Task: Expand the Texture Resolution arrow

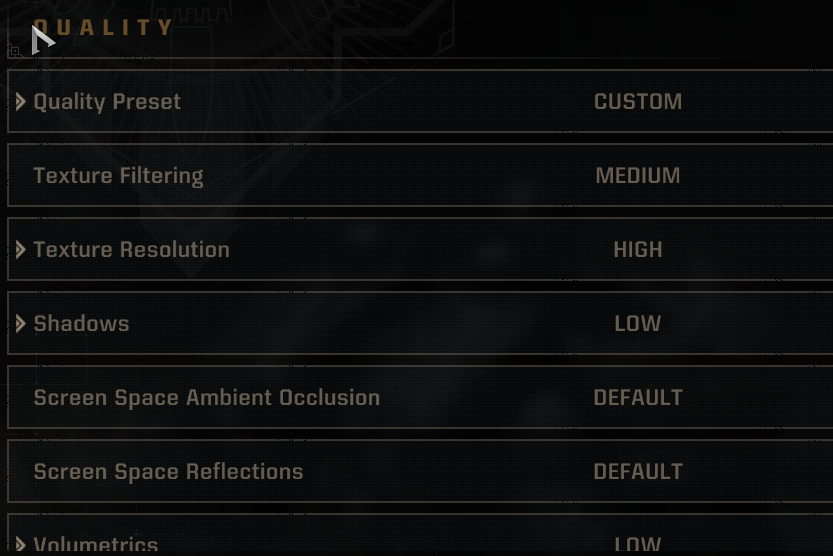Action: click(x=21, y=250)
